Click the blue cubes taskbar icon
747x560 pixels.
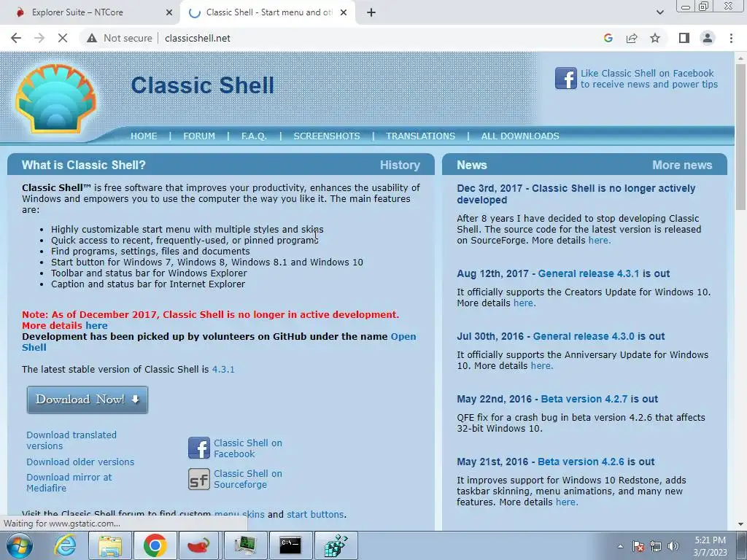click(x=336, y=545)
